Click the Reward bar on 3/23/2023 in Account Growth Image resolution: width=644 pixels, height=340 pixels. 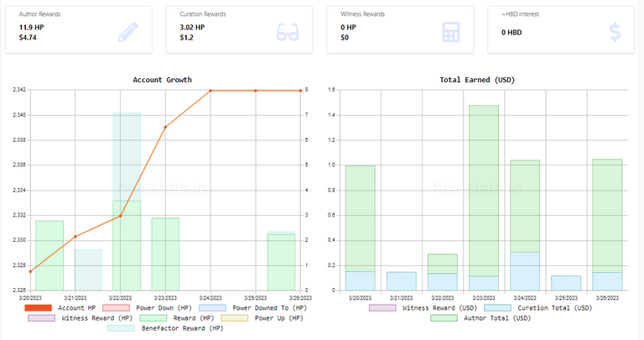point(165,254)
